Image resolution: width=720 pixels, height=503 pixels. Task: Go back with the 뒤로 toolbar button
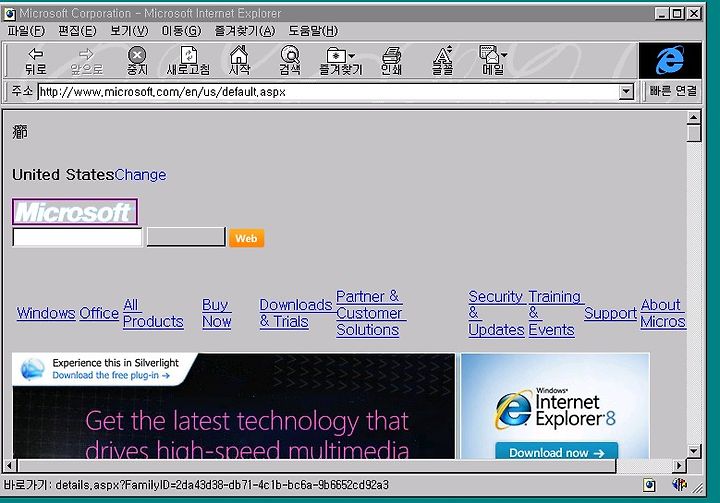click(35, 61)
